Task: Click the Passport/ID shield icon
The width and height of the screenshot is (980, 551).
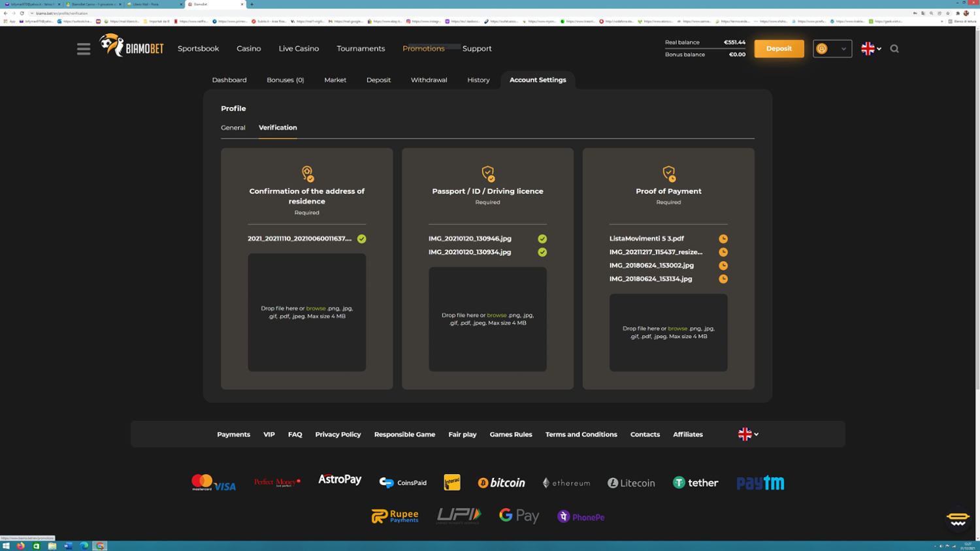Action: pos(487,173)
